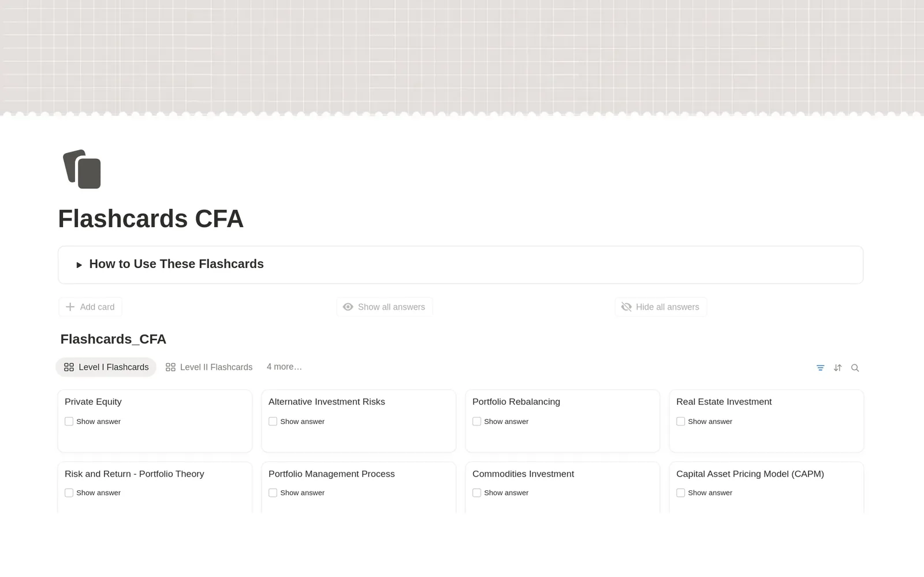Enable Show answer on Capital Asset Pricing Model

tap(680, 493)
